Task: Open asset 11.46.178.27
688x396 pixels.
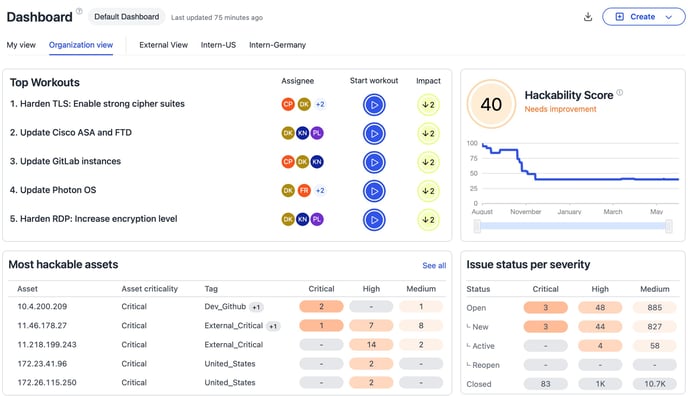Action: tap(42, 325)
